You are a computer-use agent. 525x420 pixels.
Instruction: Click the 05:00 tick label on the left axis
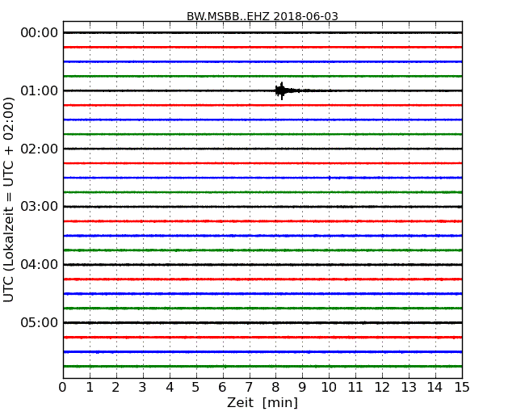point(39,323)
